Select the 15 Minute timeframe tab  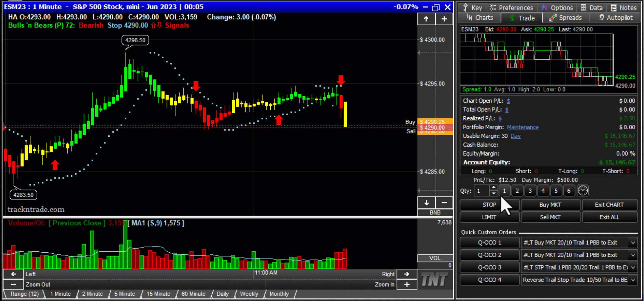pos(158,294)
